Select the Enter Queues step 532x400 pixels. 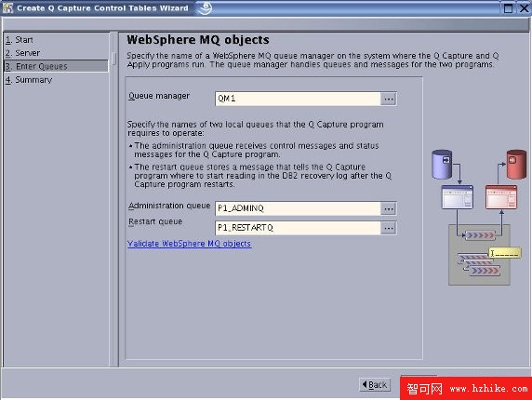point(56,66)
